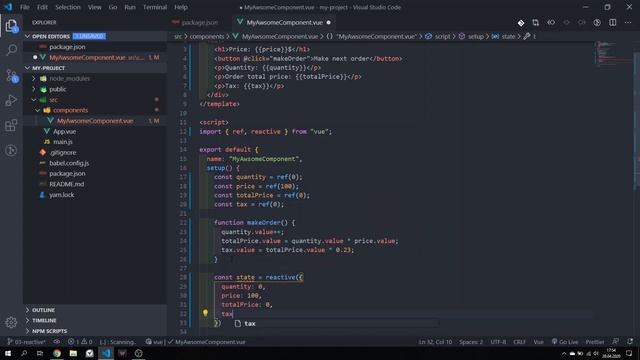
Task: Open the Edit menu
Action: 42,7
